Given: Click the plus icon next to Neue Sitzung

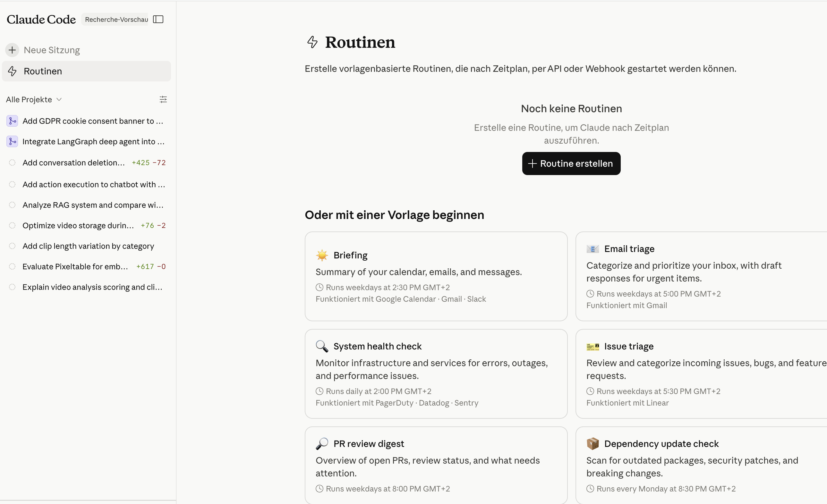Looking at the screenshot, I should (13, 50).
